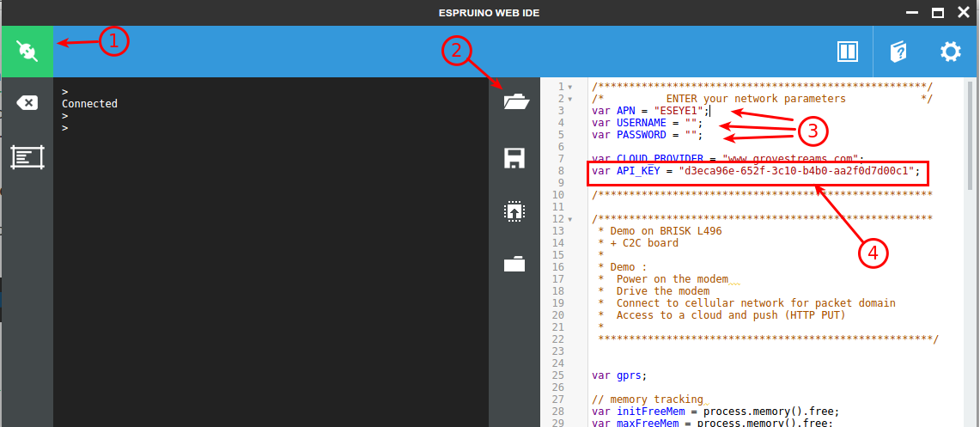Place the cursor in the APN "ESEYE1" string
The height and width of the screenshot is (427, 980).
679,111
